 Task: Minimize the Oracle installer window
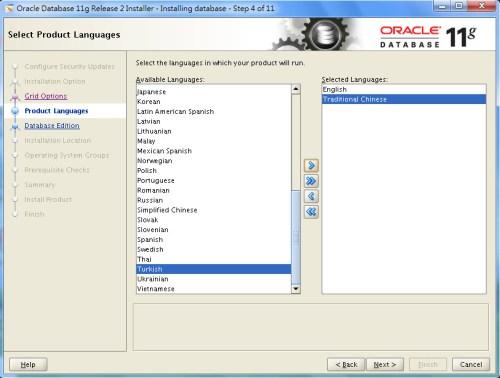tap(442, 6)
